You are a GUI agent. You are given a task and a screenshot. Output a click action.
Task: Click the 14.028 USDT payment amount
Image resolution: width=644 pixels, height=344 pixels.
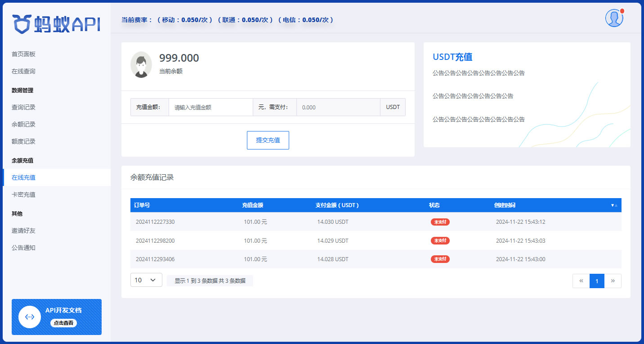[x=333, y=259]
